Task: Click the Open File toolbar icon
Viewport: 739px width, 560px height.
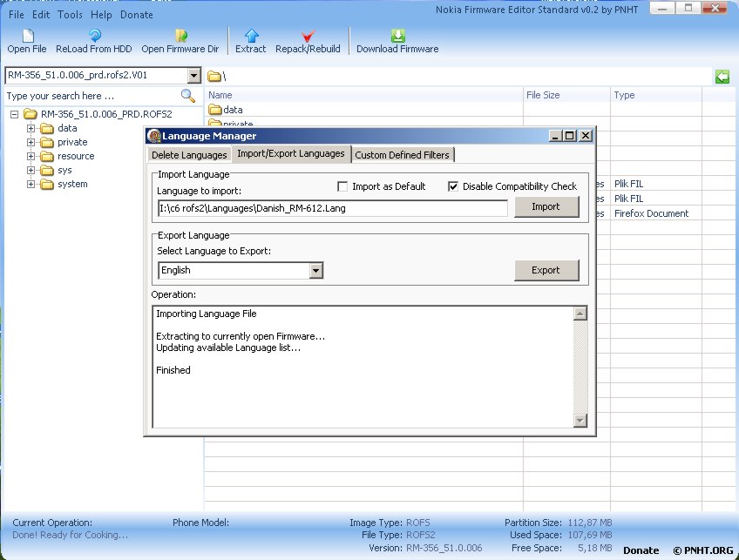Action: (28, 36)
